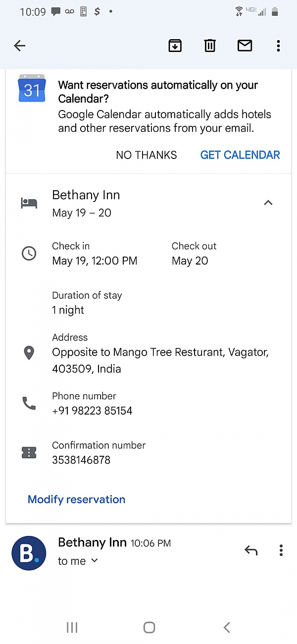297x644 pixels.
Task: Tap the Google Calendar 31 icon
Action: pos(32,89)
